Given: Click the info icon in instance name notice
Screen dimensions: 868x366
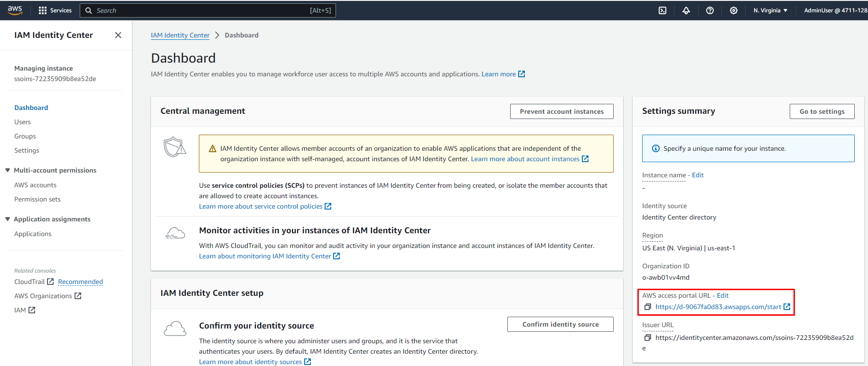Looking at the screenshot, I should click(x=656, y=148).
